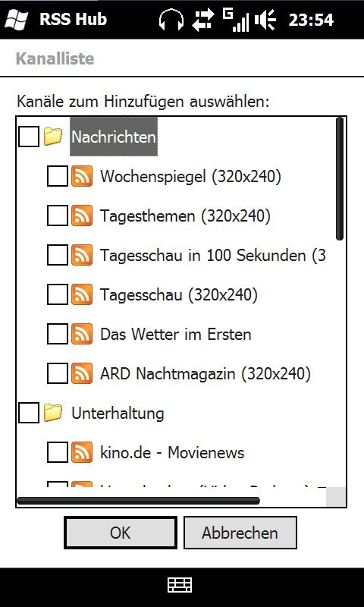Click the Windows Start flag icon

pyautogui.click(x=16, y=20)
